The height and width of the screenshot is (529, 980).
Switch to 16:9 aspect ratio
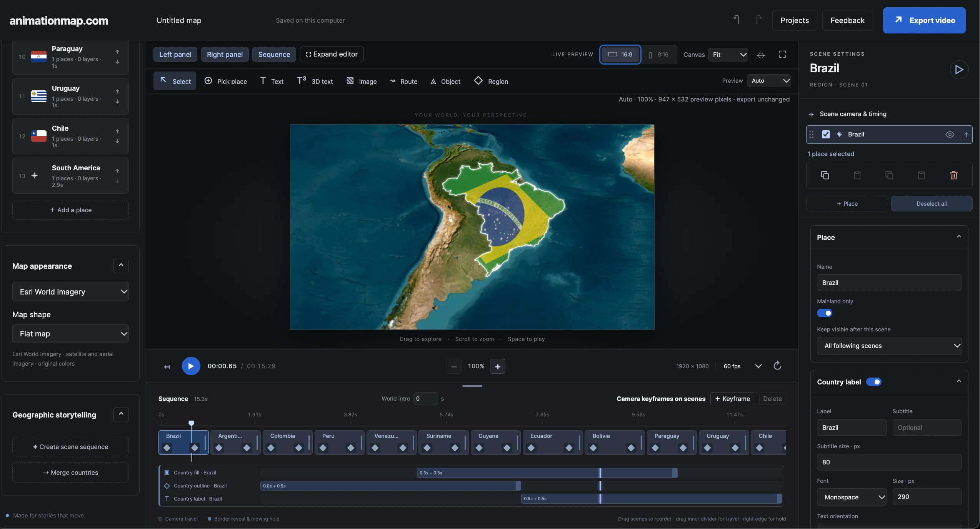[620, 55]
